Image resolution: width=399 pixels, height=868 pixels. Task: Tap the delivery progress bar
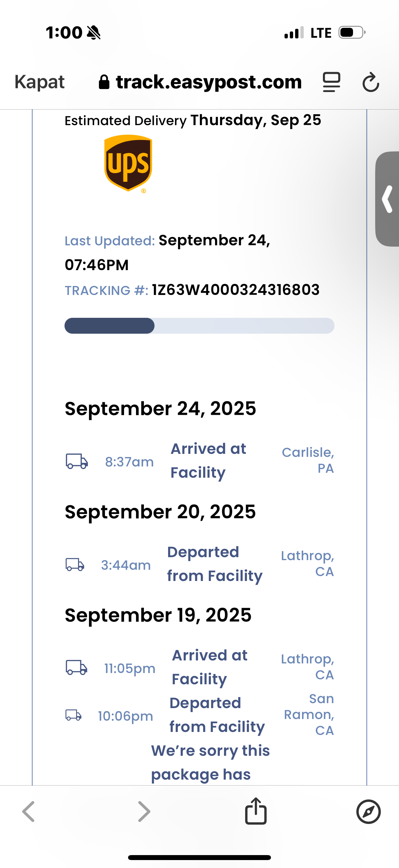click(199, 325)
